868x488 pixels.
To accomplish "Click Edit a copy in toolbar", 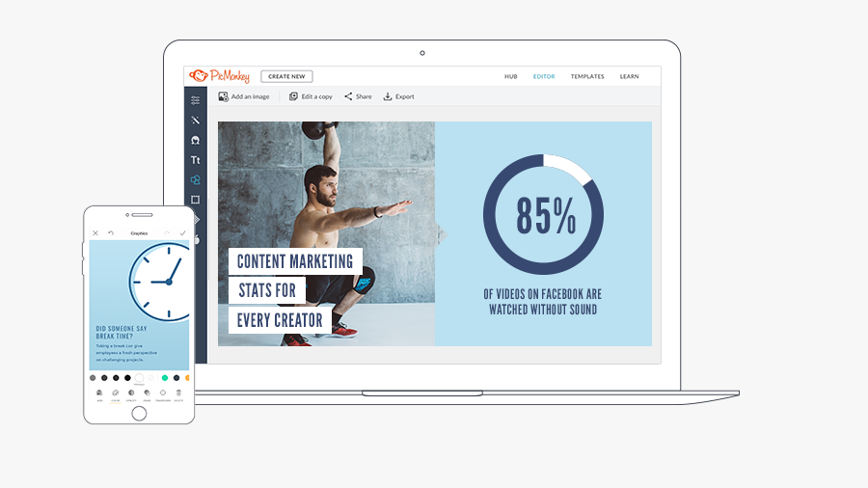I will pyautogui.click(x=311, y=96).
